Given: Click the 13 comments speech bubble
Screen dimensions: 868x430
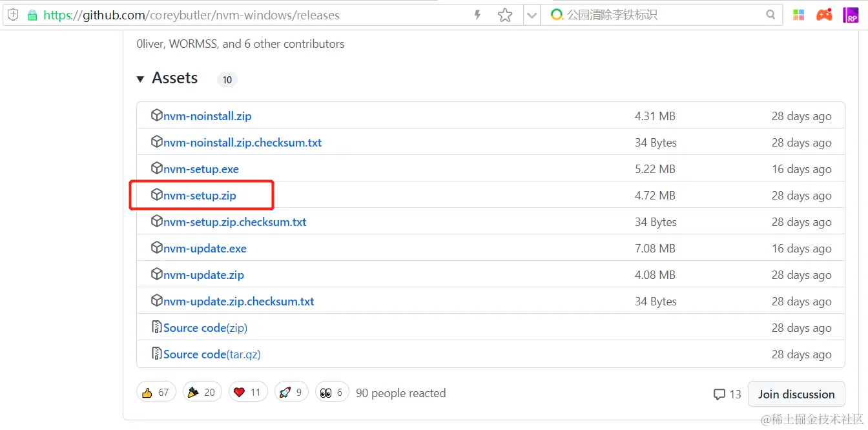Looking at the screenshot, I should click(x=727, y=394).
